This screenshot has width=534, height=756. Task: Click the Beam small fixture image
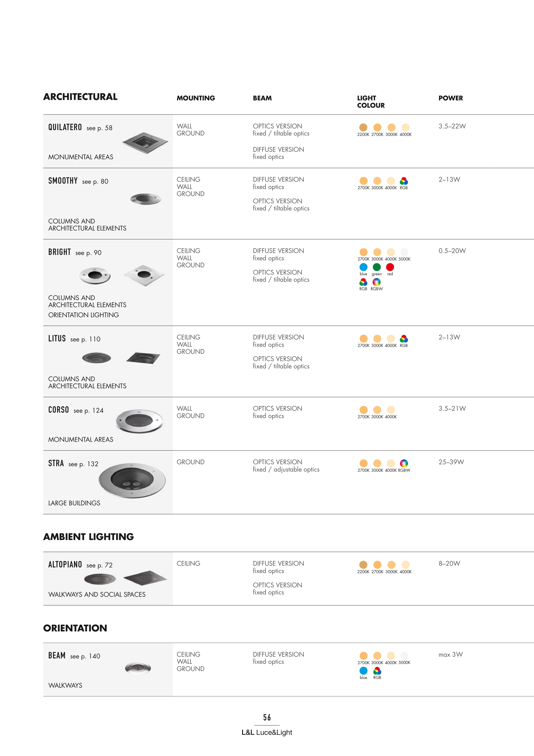[138, 668]
